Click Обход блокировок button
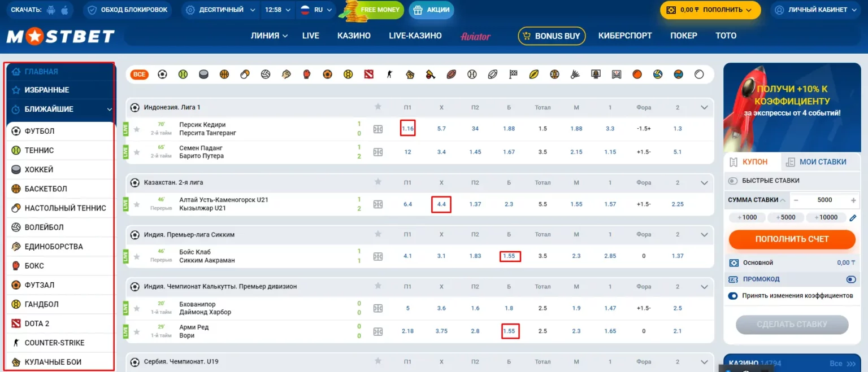 point(127,10)
